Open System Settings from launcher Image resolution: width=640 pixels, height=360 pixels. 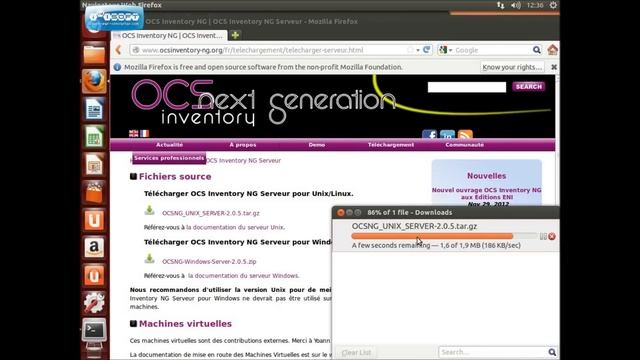click(94, 303)
